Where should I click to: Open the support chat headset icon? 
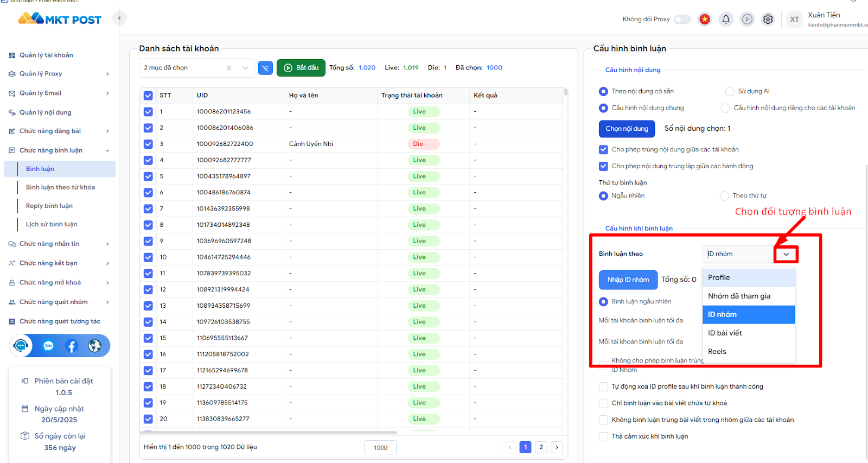point(21,346)
